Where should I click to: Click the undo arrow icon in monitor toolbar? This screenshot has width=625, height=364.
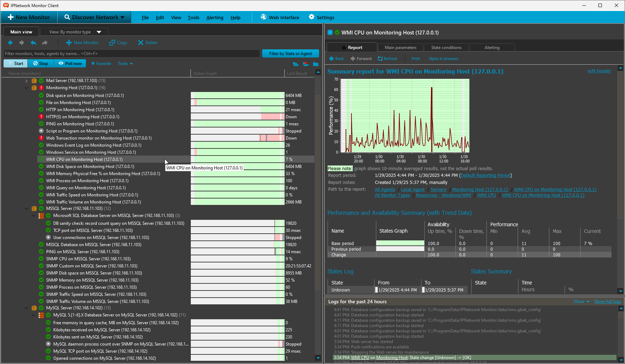(x=33, y=43)
